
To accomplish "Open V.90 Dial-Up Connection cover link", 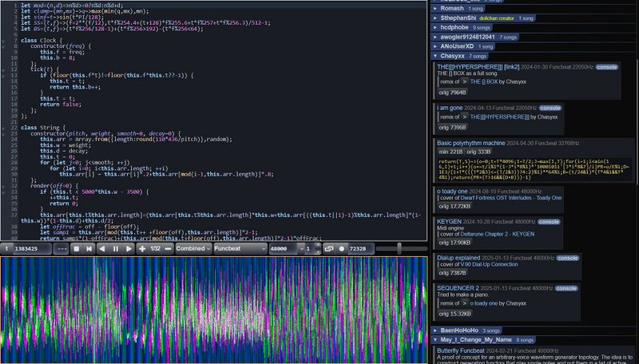I will (489, 264).
